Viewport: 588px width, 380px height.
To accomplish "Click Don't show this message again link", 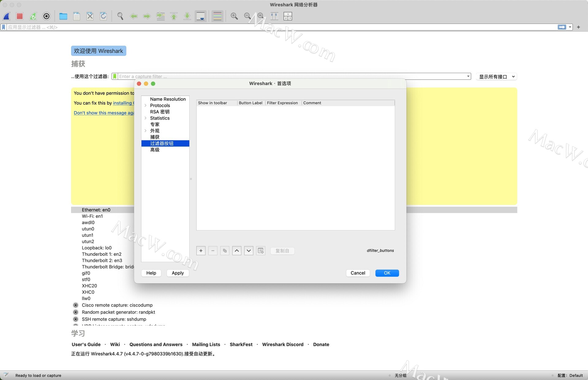I will [x=104, y=113].
